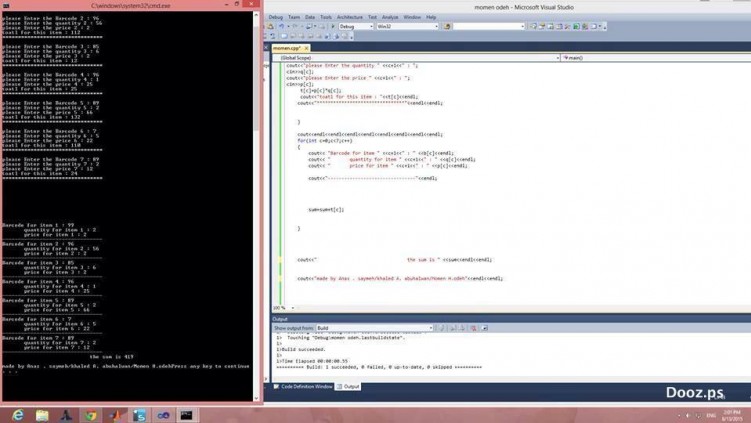Click the 'the sum is' cout line

pos(394,260)
